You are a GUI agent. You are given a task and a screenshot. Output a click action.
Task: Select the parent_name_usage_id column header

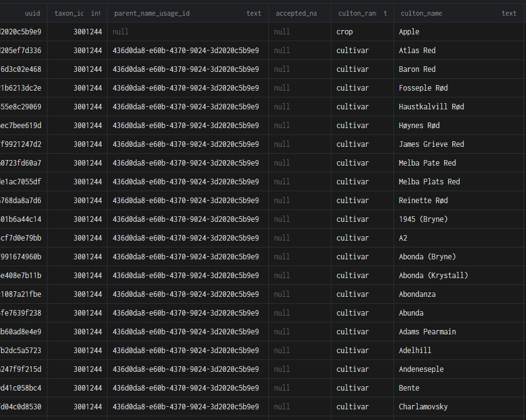pos(151,13)
